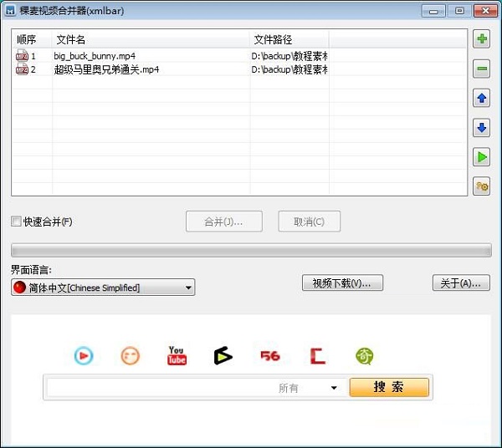Open the YouTube site icon
502x448 pixels.
click(x=177, y=355)
